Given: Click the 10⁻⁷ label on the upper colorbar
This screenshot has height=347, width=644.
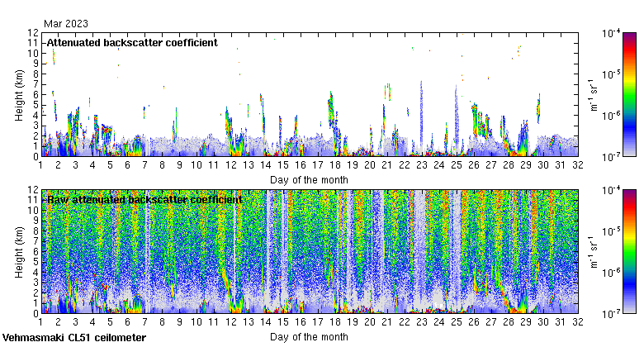Looking at the screenshot, I should click(x=612, y=157).
